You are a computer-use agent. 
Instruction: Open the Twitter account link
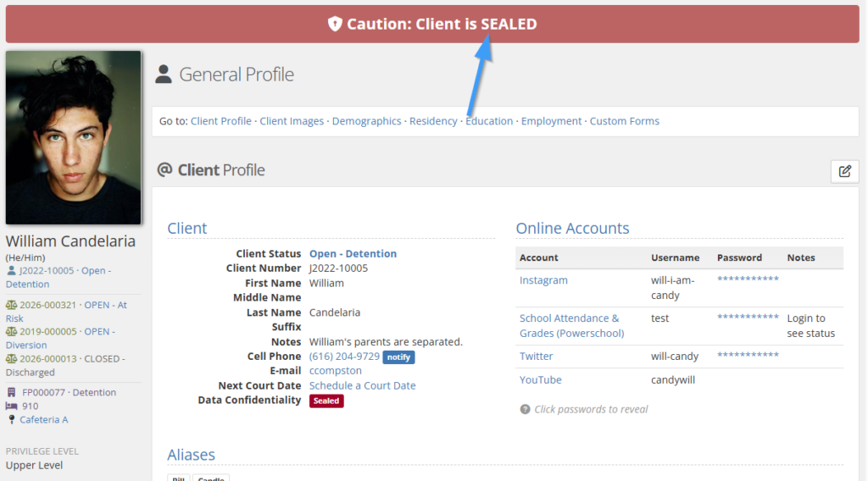pos(536,356)
